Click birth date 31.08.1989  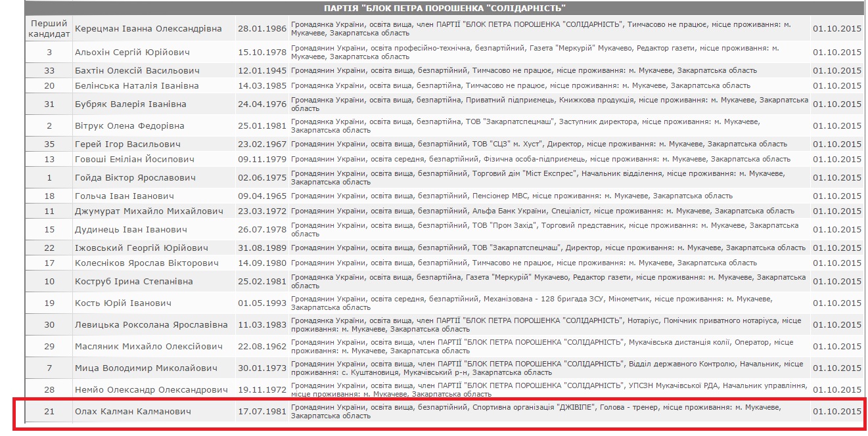point(262,248)
